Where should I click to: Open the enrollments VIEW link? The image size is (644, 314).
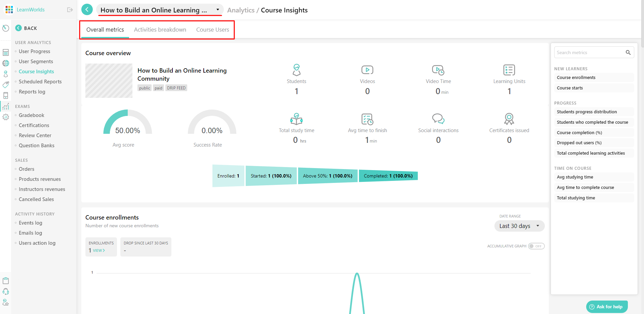click(98, 250)
